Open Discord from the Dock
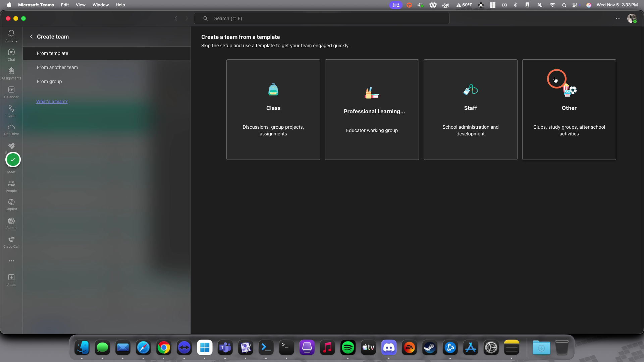This screenshot has height=362, width=644. pyautogui.click(x=389, y=348)
